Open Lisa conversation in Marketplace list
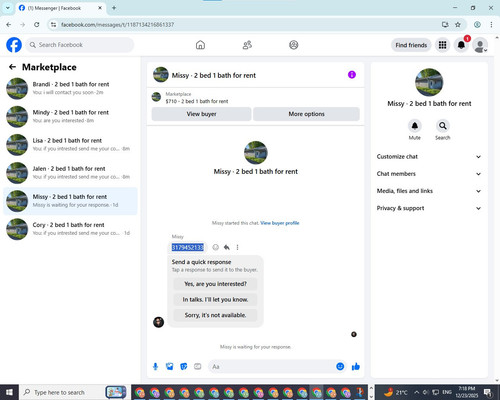 click(70, 145)
